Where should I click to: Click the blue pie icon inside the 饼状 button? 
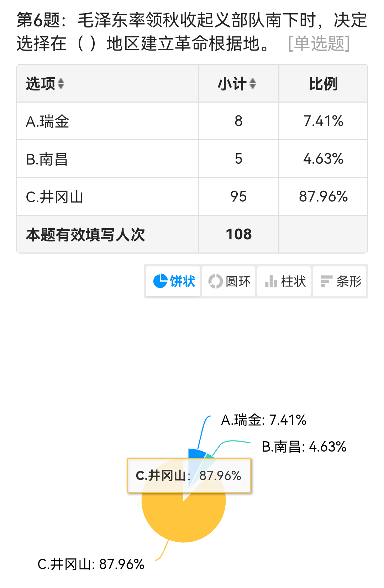pyautogui.click(x=161, y=281)
